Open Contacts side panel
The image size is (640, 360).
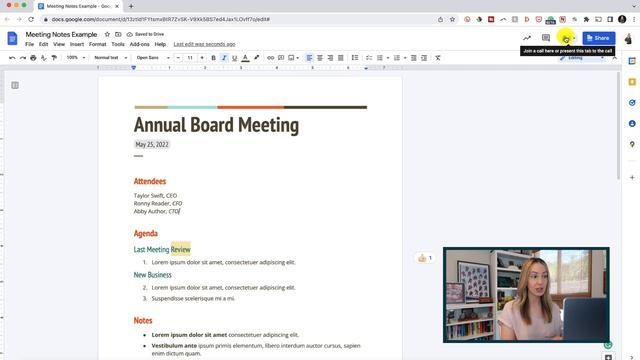click(632, 123)
